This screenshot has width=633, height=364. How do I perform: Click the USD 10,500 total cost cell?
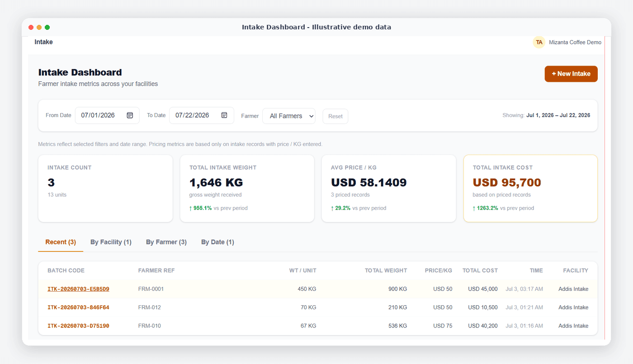coord(483,307)
